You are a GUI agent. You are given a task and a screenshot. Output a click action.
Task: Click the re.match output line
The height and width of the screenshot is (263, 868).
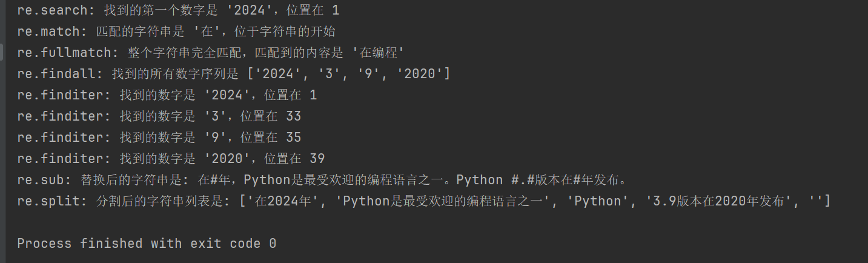[x=176, y=32]
